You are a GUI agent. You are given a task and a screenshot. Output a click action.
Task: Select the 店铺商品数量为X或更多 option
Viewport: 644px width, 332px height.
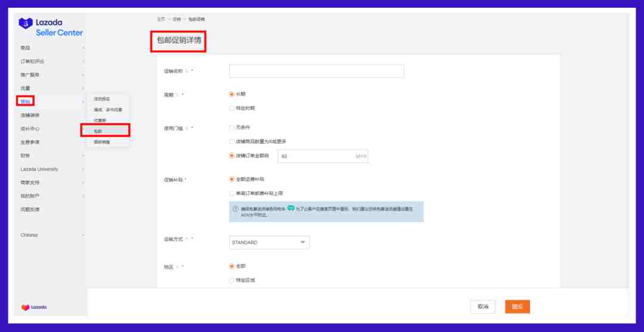tap(231, 141)
